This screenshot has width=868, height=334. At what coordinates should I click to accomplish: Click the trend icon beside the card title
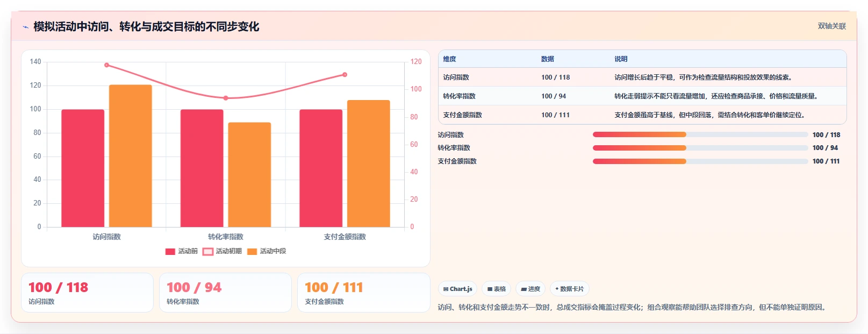coord(25,27)
